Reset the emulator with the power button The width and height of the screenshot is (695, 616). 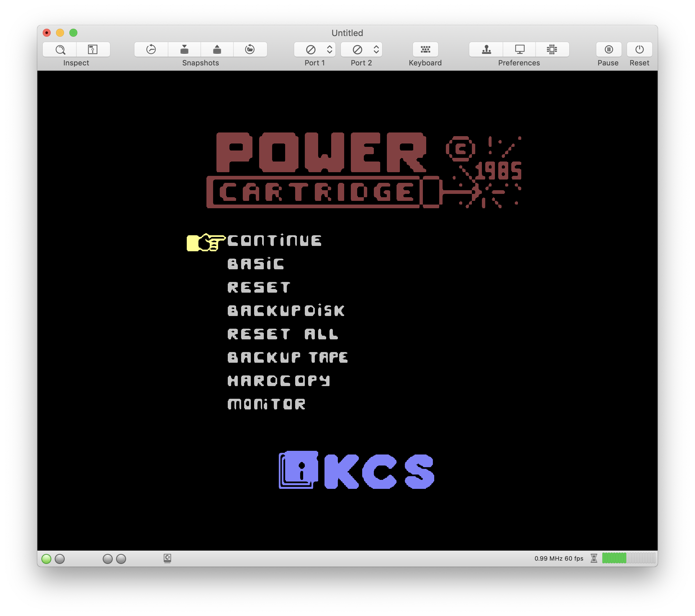639,50
